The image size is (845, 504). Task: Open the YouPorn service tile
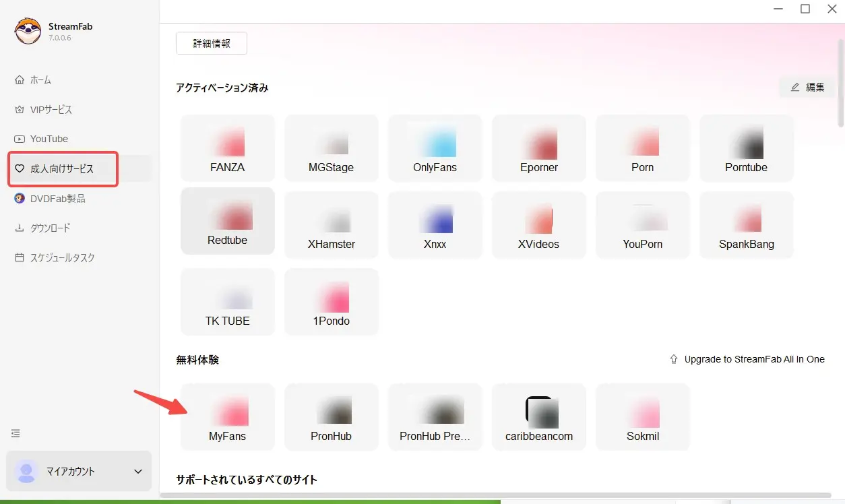point(643,225)
